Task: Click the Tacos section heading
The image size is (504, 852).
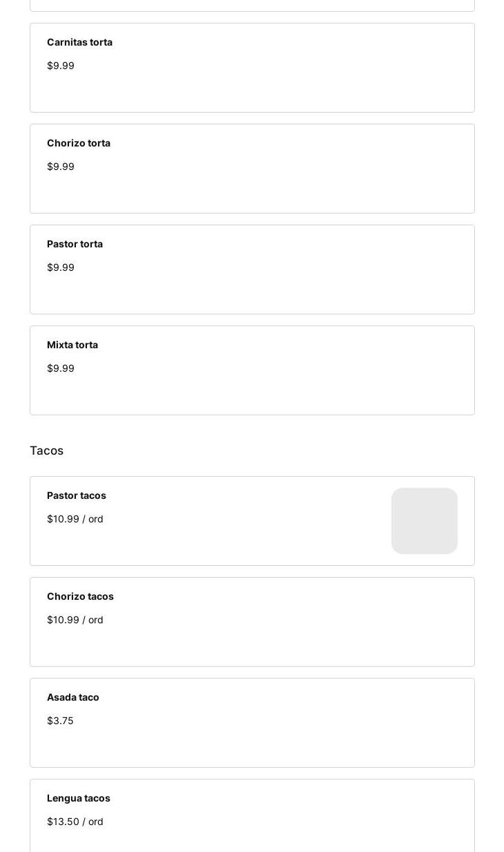Action: [47, 451]
